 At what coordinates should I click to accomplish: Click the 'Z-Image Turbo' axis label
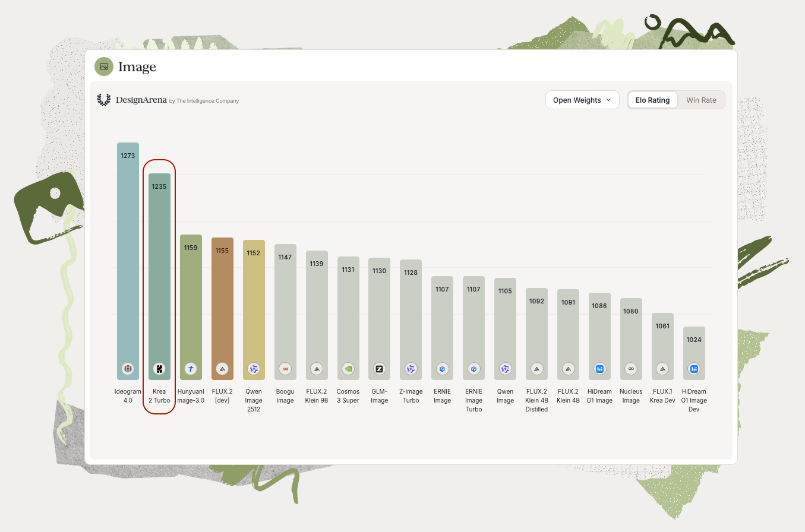pos(411,396)
